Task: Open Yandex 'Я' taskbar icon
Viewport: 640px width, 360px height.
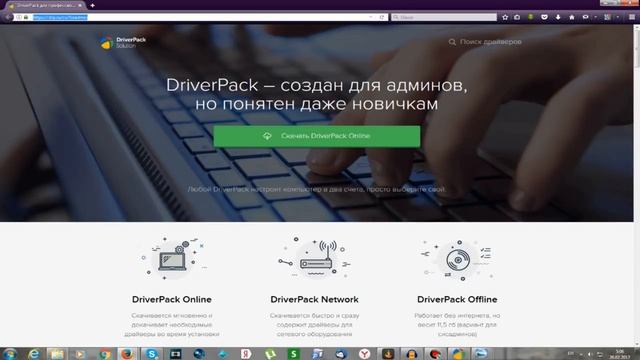Action: point(246,354)
